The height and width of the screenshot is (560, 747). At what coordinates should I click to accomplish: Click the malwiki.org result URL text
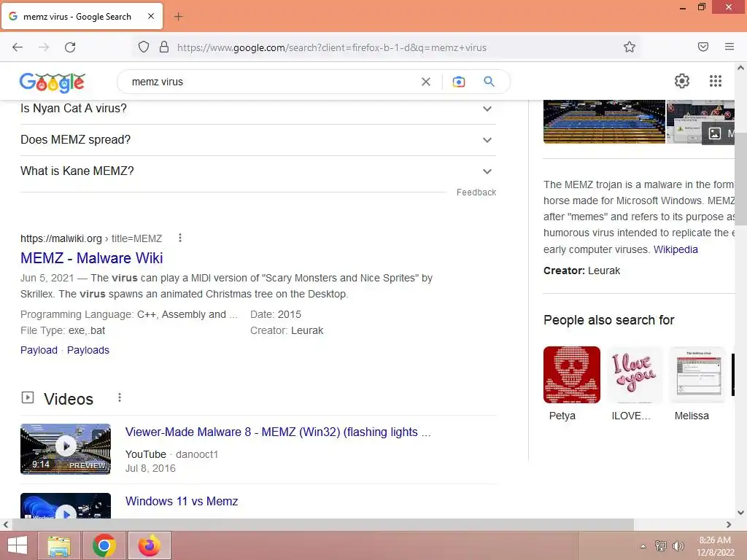[x=91, y=238]
